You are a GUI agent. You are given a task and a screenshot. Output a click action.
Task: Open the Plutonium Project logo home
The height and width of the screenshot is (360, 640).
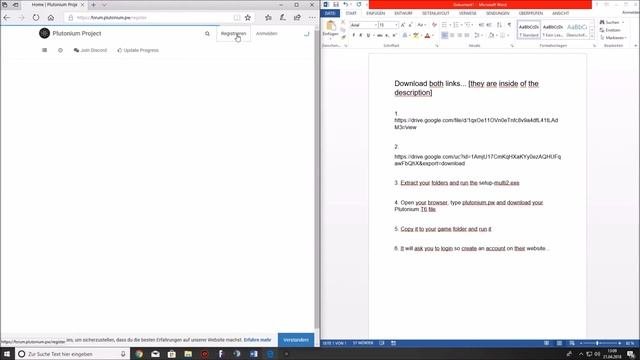[44, 33]
